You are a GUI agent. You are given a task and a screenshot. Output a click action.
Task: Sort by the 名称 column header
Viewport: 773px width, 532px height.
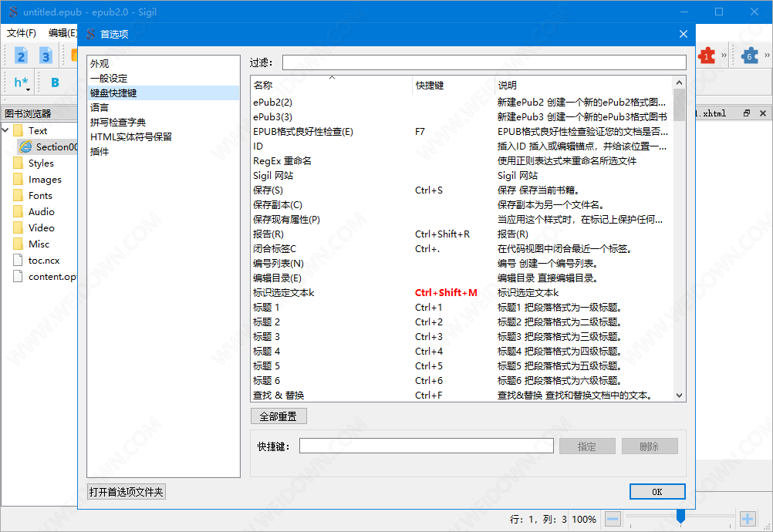(331, 86)
